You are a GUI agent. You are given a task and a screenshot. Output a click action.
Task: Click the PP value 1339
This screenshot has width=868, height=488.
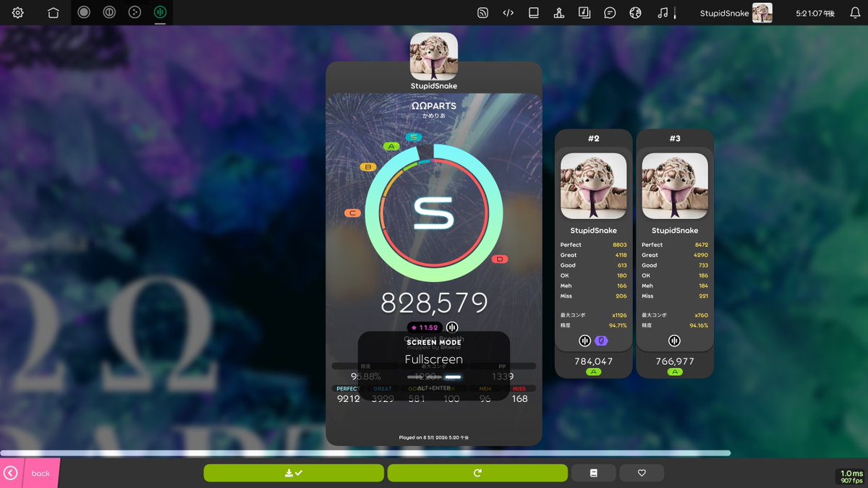503,377
